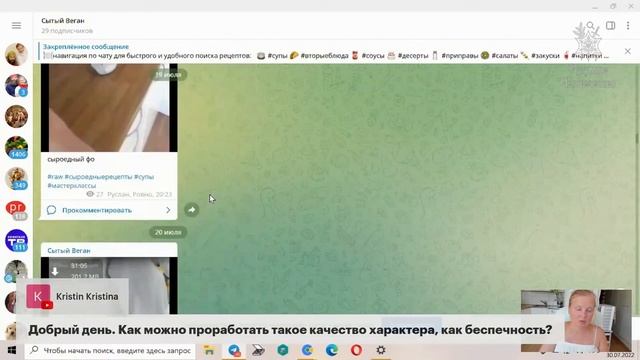
Task: Click the eye views counter showing 27
Action: point(95,194)
